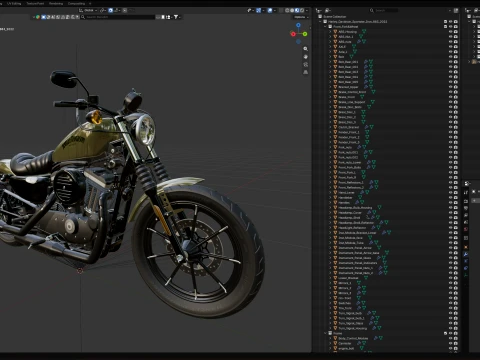The height and width of the screenshot is (360, 480).
Task: Collapse the Harley_Davidson collection arrow
Action: point(320,21)
